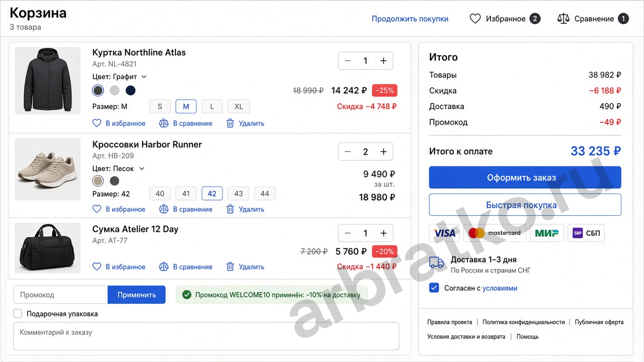Add Куртка Northline Atlas to favorites heart icon
This screenshot has height=362, width=644.
click(x=97, y=123)
